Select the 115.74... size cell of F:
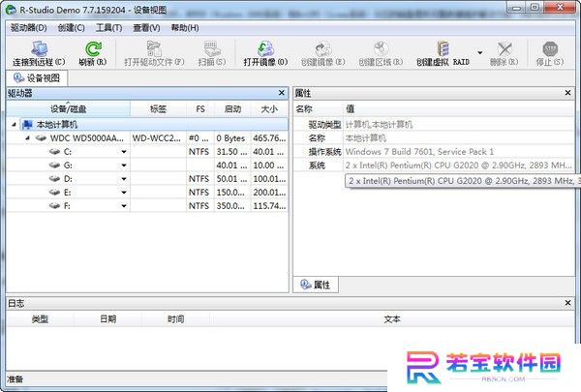Image resolution: width=581 pixels, height=392 pixels. coord(269,206)
